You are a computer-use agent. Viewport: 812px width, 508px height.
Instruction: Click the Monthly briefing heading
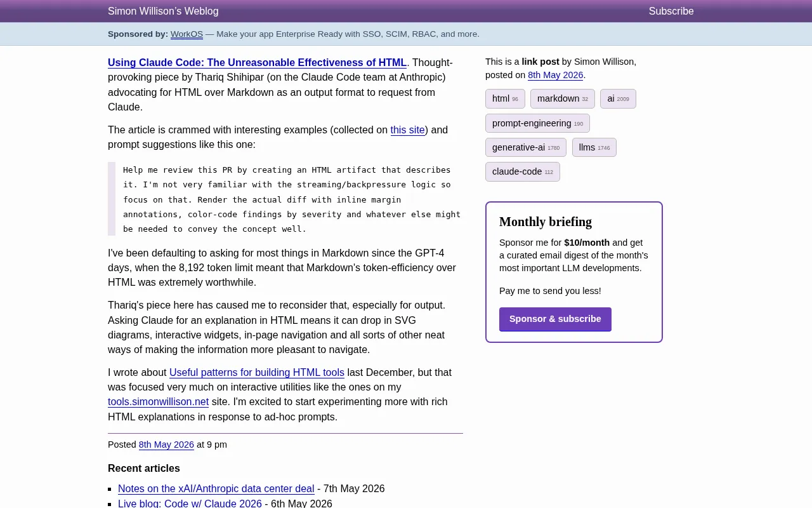click(x=546, y=222)
